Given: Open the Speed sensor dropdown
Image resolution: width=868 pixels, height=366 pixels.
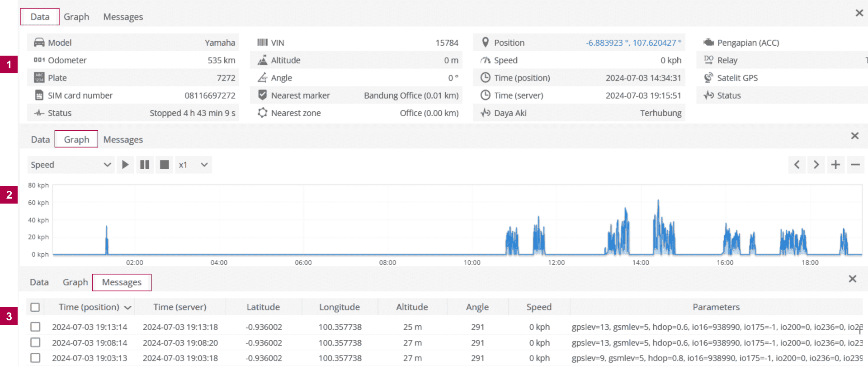Looking at the screenshot, I should pyautogui.click(x=71, y=165).
